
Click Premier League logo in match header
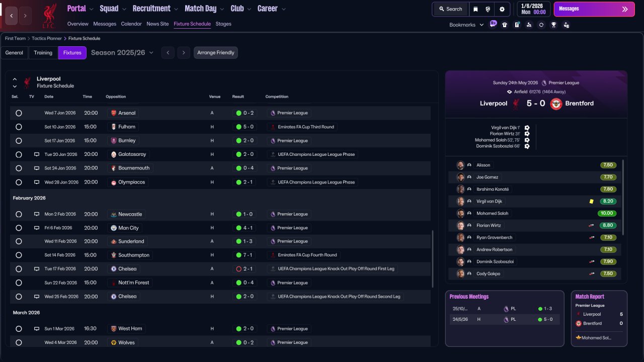click(544, 83)
